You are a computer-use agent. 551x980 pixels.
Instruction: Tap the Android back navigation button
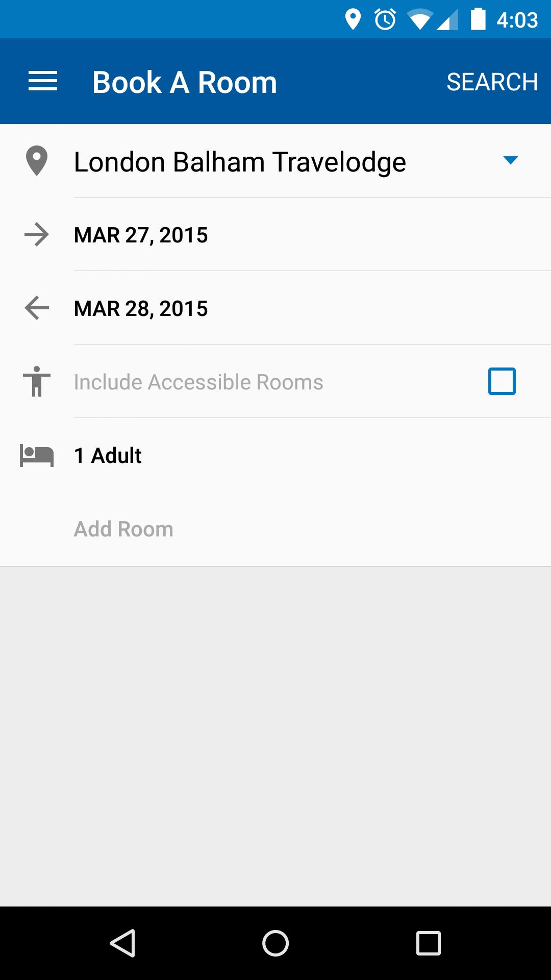[x=122, y=943]
